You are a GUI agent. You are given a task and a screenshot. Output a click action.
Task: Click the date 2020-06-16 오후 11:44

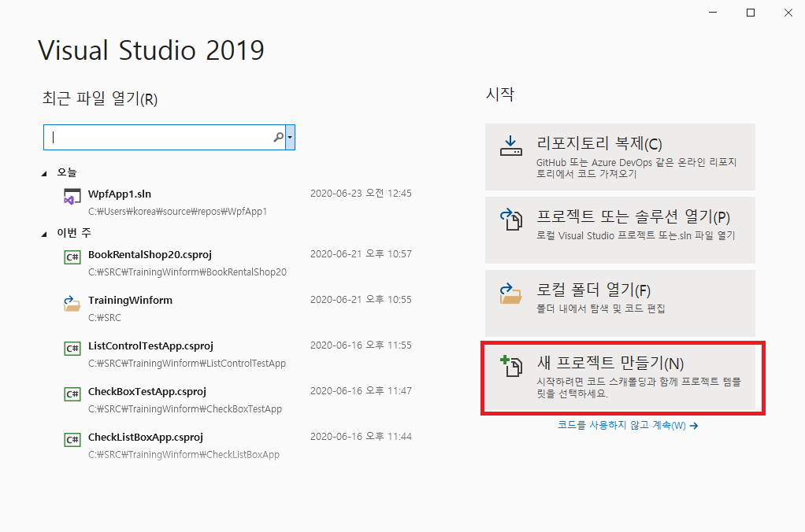point(361,437)
